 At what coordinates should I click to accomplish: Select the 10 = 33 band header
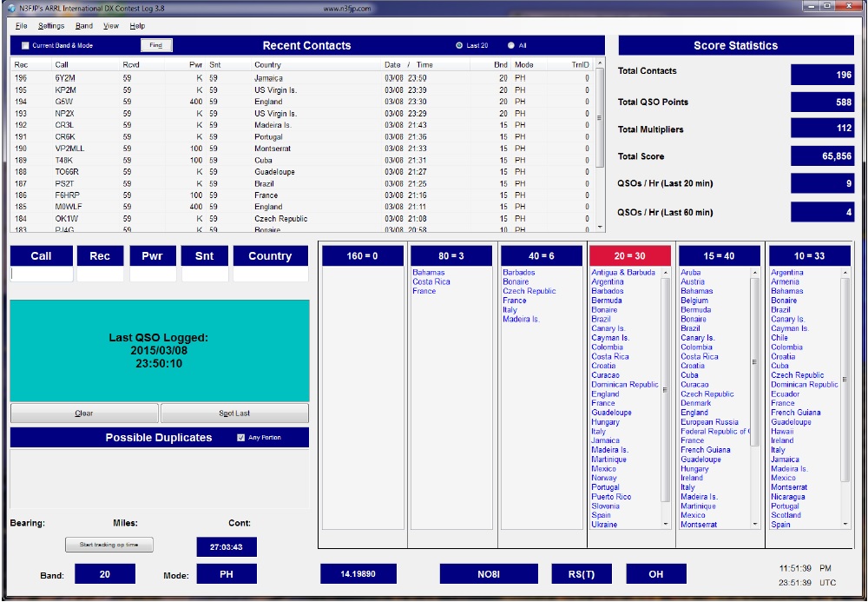click(809, 256)
